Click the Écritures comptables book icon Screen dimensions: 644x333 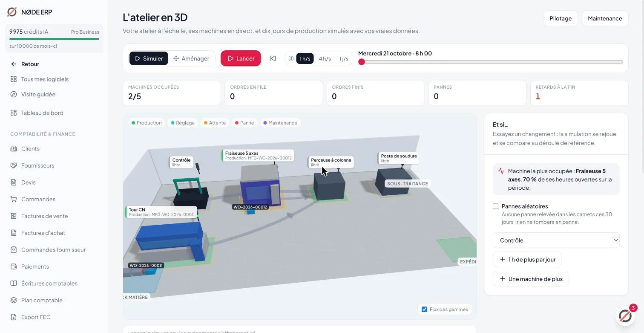pos(14,284)
